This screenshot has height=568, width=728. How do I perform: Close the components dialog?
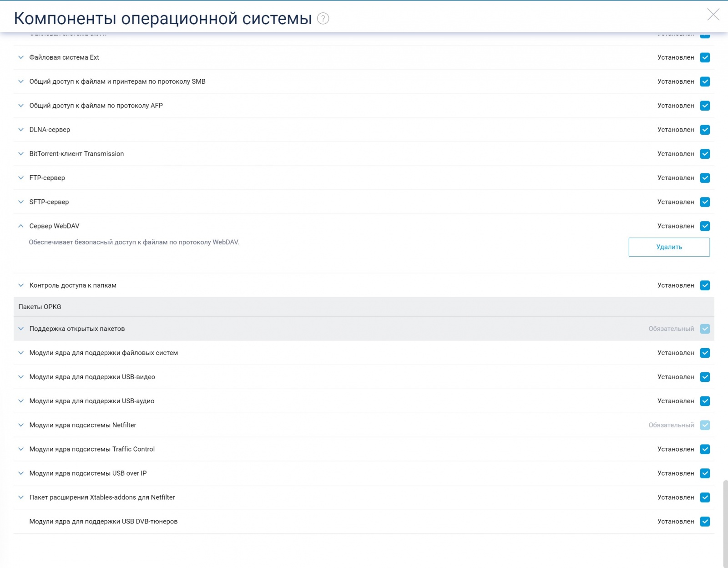[x=713, y=15]
